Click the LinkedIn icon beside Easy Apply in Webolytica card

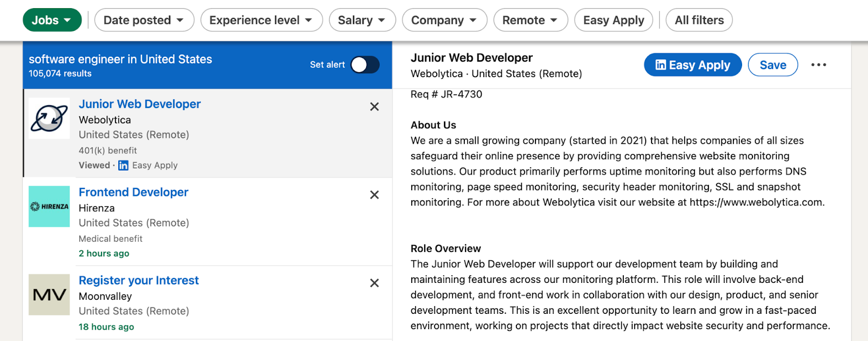coord(123,166)
